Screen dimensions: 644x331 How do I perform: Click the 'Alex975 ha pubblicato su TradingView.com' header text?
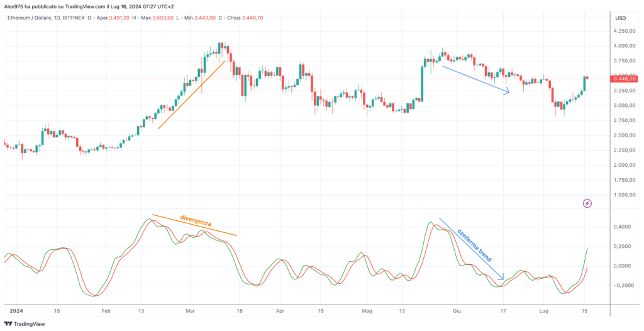coord(55,5)
